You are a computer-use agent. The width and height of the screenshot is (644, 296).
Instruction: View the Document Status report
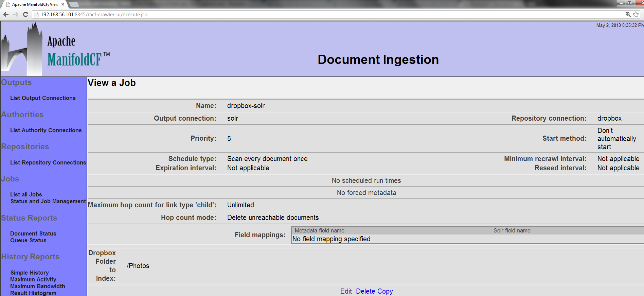33,233
